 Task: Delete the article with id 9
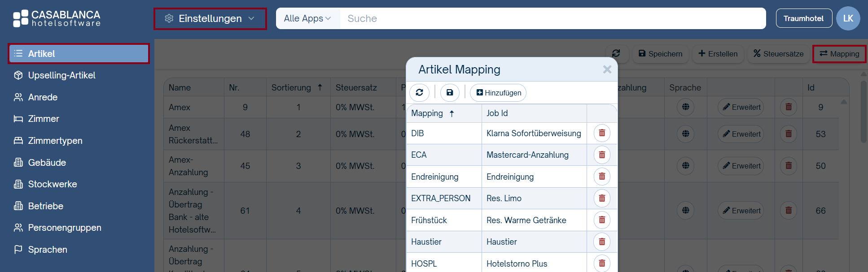coord(789,107)
